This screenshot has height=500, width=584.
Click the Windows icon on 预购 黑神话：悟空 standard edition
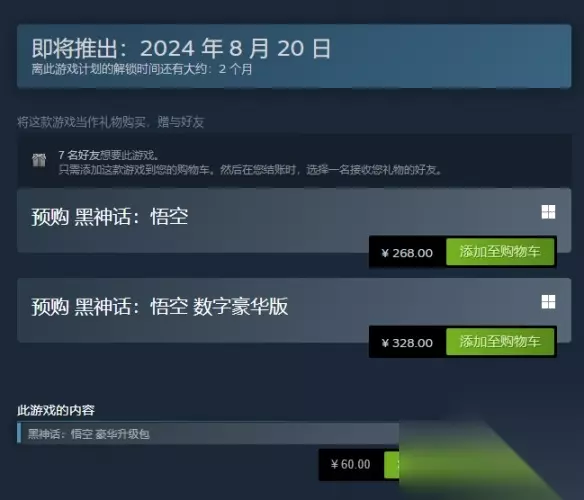click(548, 212)
